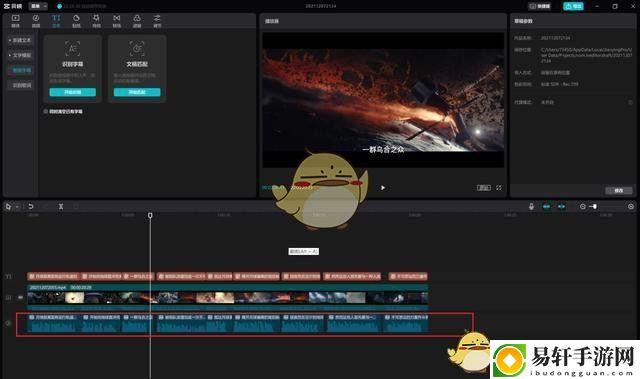Image resolution: width=640 pixels, height=379 pixels.
Task: Click the Undo arrow in timeline toolbar
Action: (31, 206)
